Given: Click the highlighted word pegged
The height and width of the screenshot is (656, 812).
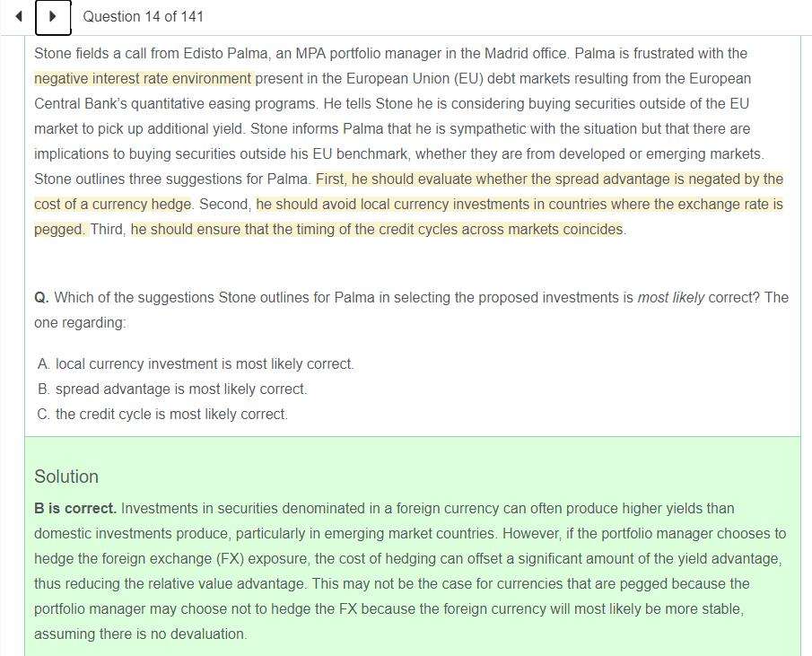Looking at the screenshot, I should tap(59, 230).
